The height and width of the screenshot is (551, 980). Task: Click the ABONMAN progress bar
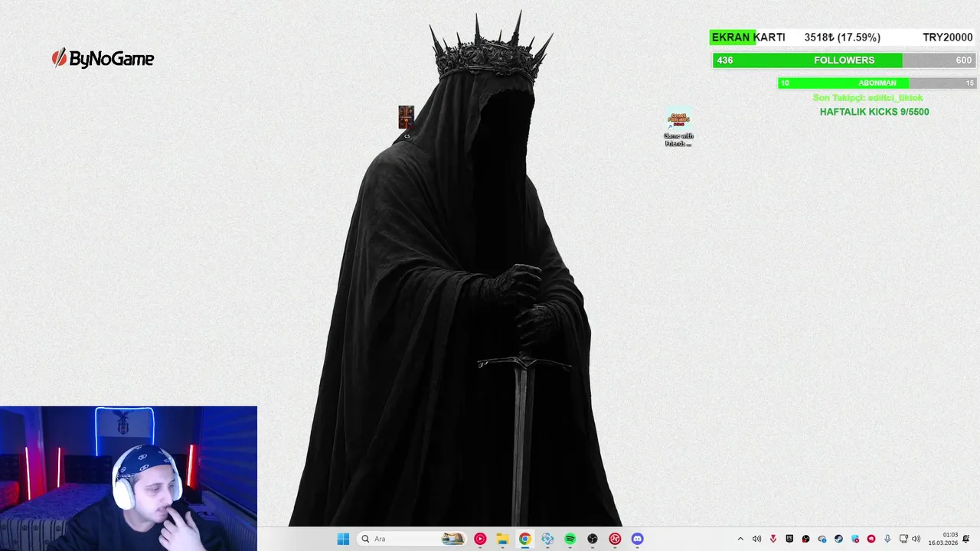(877, 83)
